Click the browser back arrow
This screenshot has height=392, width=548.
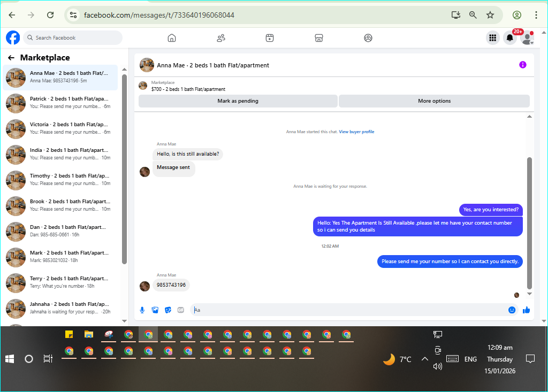click(12, 15)
